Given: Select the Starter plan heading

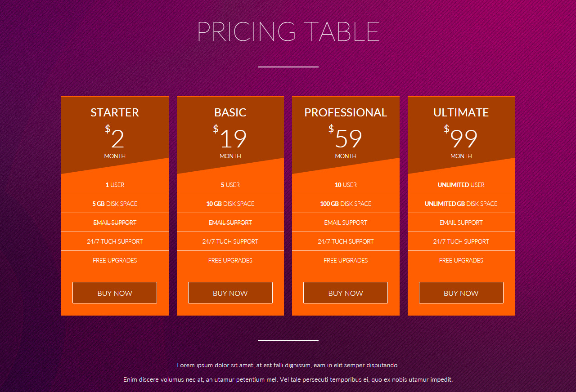Looking at the screenshot, I should coord(115,112).
